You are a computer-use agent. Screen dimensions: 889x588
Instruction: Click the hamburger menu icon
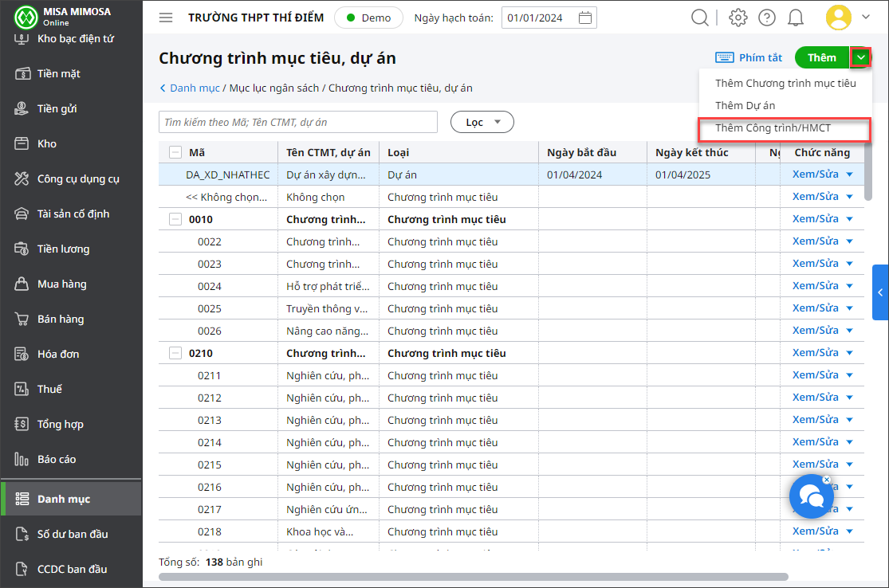tap(166, 18)
